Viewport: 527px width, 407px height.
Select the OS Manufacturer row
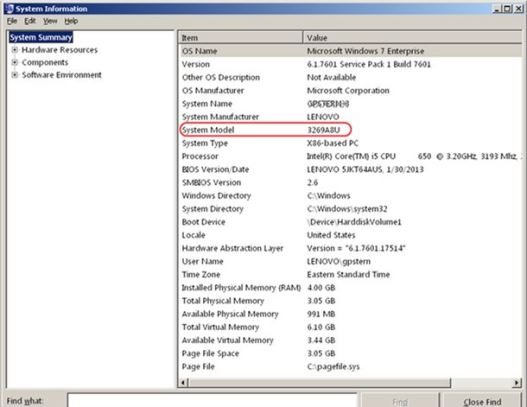tap(350, 90)
